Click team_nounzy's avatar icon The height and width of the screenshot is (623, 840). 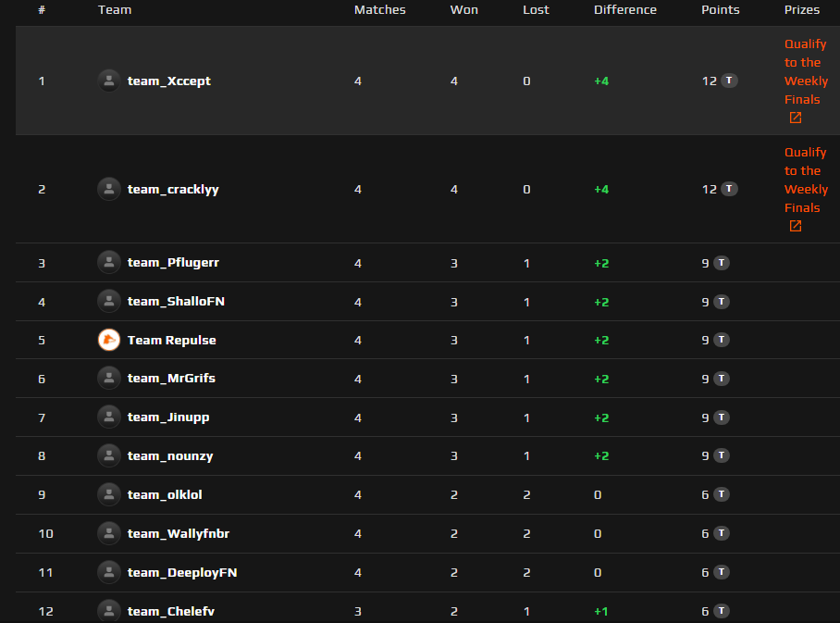(x=109, y=455)
